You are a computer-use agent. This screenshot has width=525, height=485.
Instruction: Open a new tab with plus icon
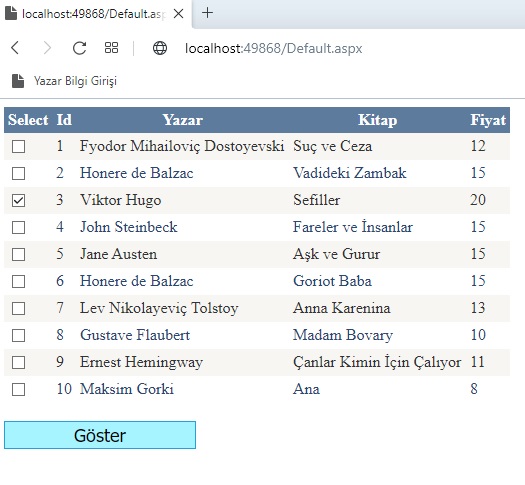pyautogui.click(x=208, y=13)
